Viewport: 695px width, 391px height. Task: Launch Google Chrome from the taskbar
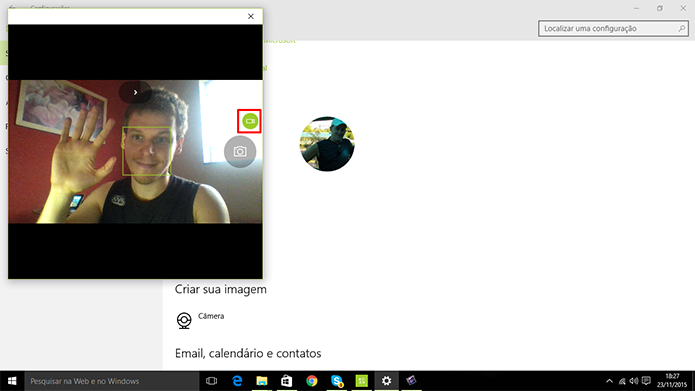pyautogui.click(x=312, y=381)
